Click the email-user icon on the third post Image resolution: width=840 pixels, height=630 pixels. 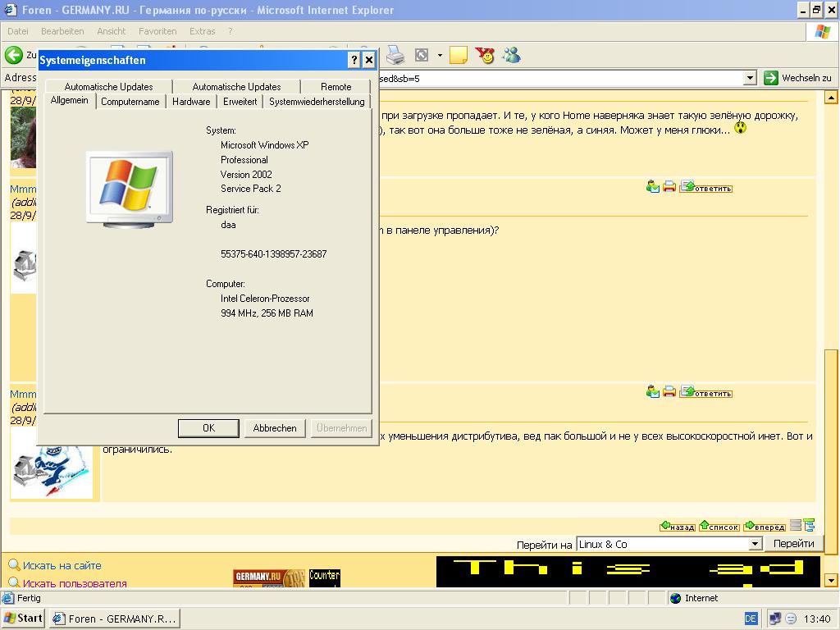(x=652, y=392)
